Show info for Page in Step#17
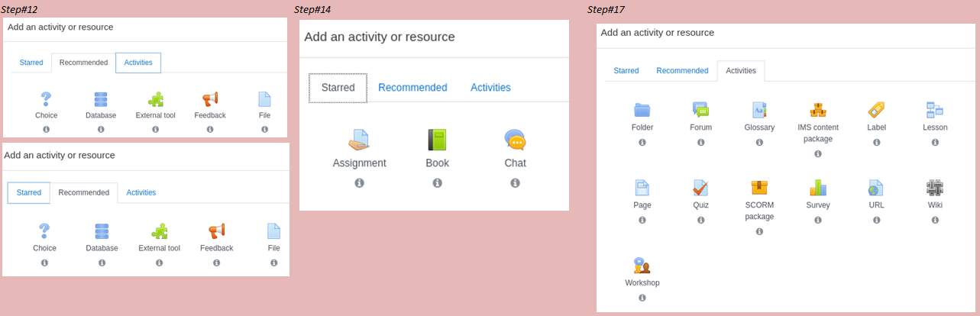The height and width of the screenshot is (316, 980). (642, 220)
